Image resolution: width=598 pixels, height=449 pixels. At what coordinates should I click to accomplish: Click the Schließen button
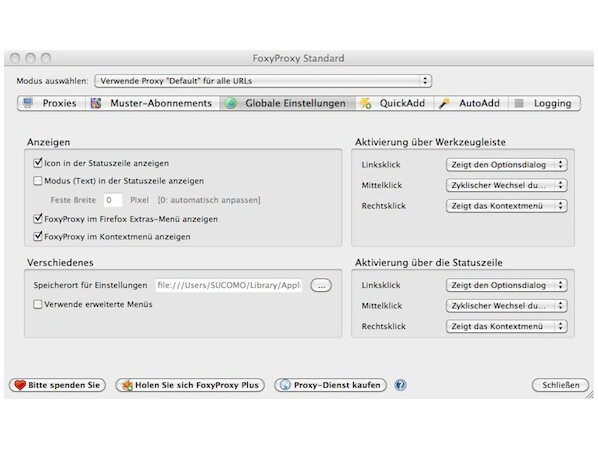(x=560, y=385)
